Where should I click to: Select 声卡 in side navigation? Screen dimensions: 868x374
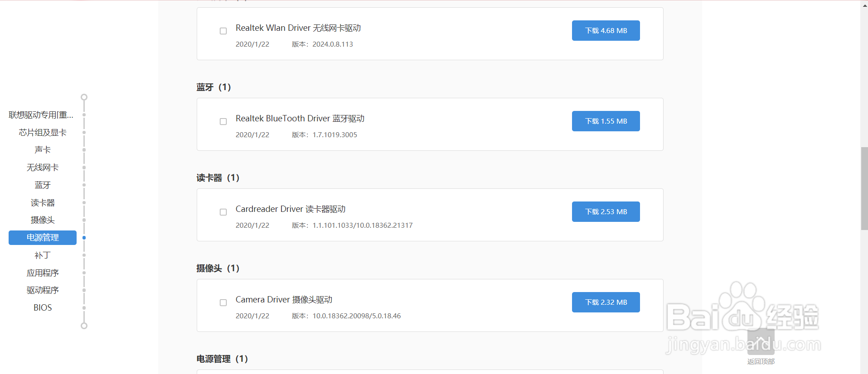coord(43,150)
